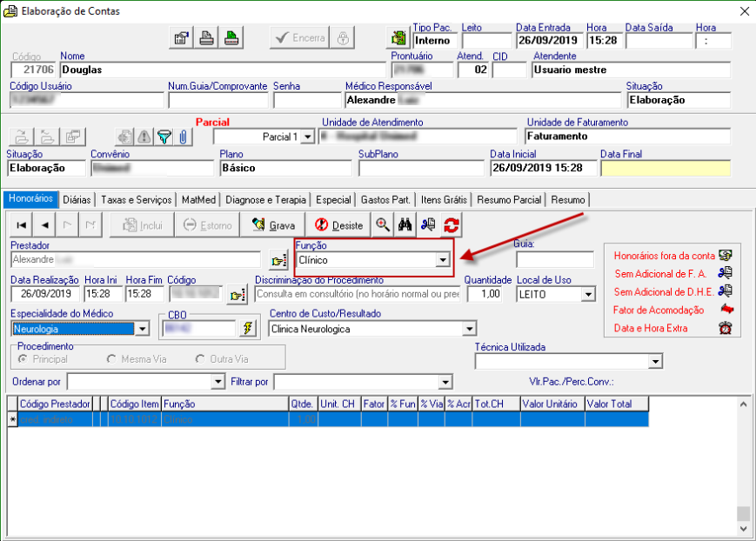Open the Local de Uso LEITO dropdown
This screenshot has width=756, height=541.
click(588, 294)
